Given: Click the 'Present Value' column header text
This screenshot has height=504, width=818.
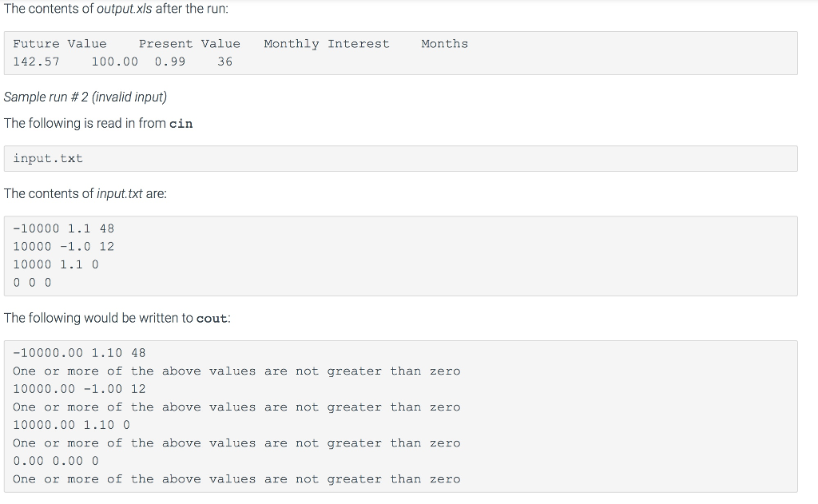Looking at the screenshot, I should pyautogui.click(x=189, y=44).
